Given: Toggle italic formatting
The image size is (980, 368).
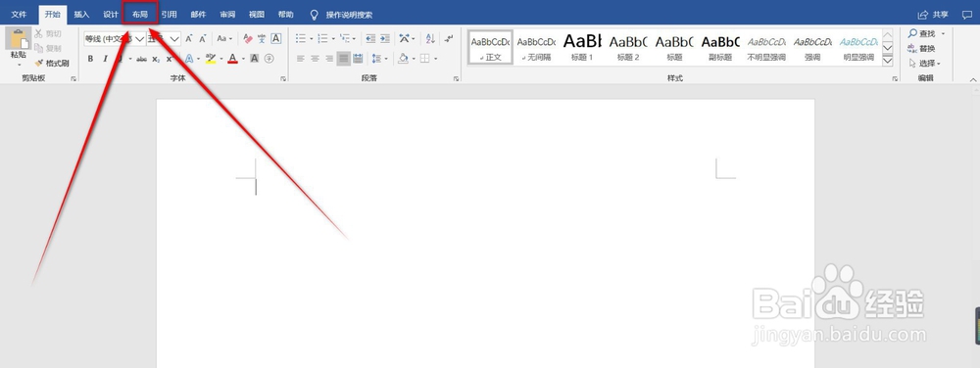Looking at the screenshot, I should [105, 59].
